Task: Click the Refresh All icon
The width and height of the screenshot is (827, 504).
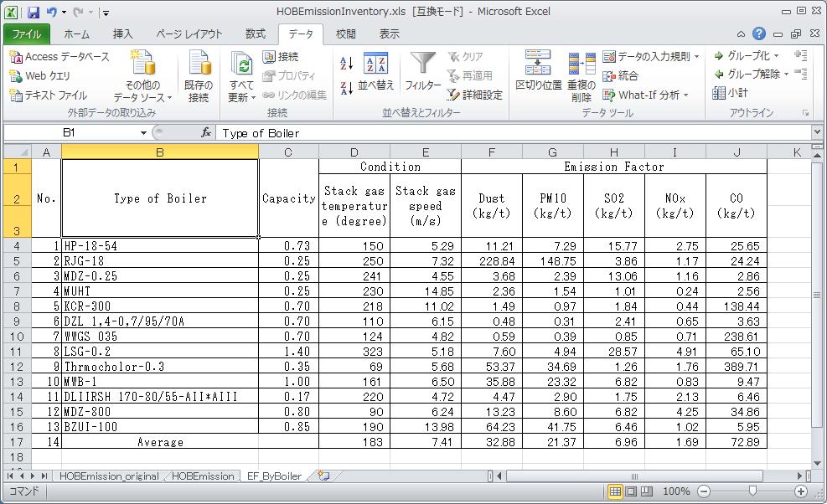Action: [242, 64]
